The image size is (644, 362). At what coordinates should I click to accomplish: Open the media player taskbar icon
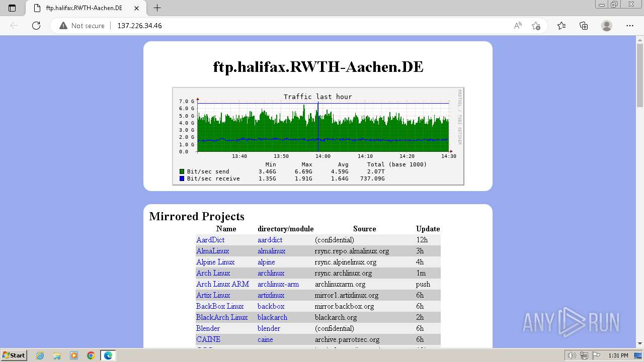tap(74, 355)
